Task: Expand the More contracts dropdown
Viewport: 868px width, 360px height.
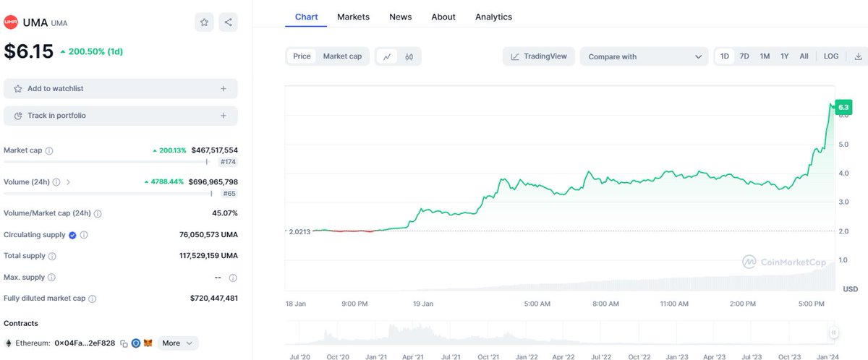Action: pos(177,343)
